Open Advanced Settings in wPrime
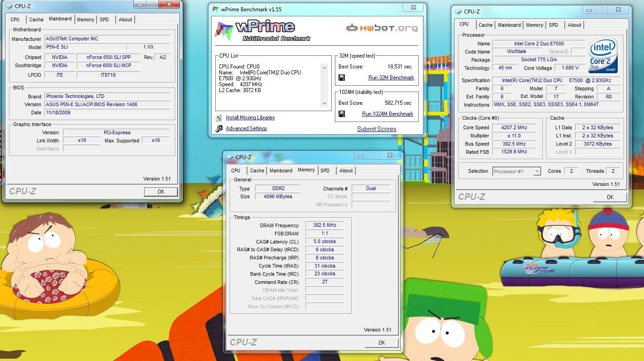Screen dimensions: 644x361 click(247, 128)
